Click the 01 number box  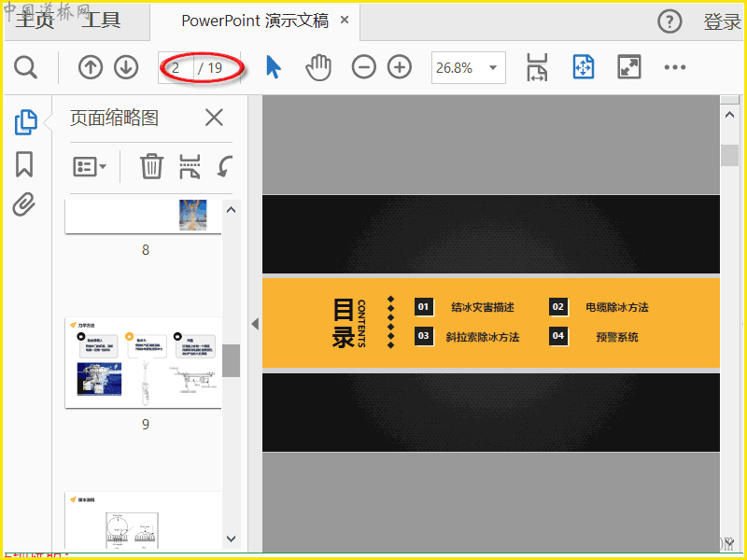click(x=424, y=307)
